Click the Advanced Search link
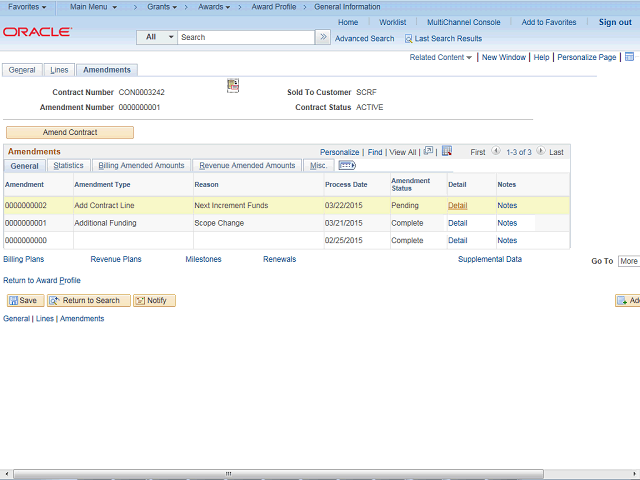The height and width of the screenshot is (480, 640). coord(364,39)
